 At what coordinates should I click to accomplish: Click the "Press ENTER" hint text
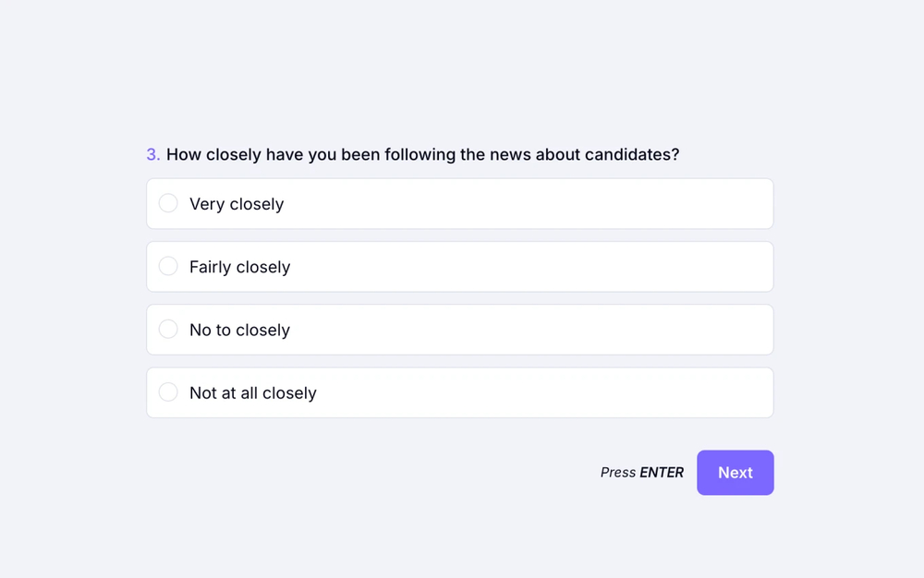pos(641,472)
